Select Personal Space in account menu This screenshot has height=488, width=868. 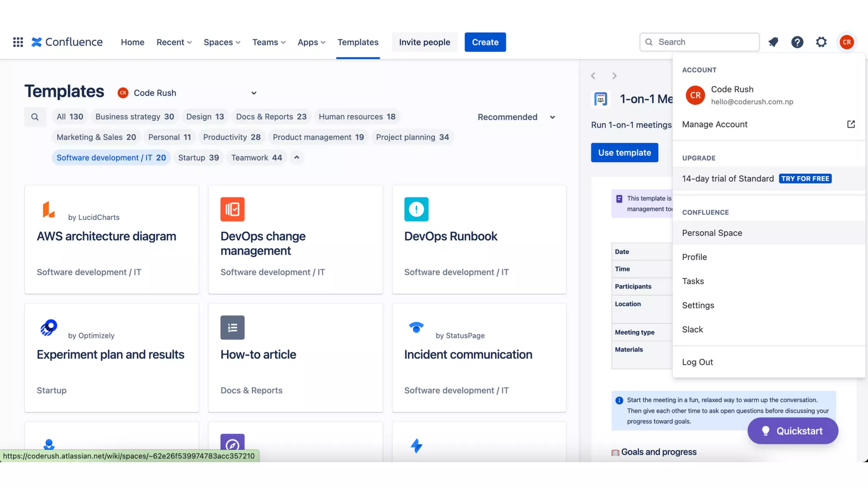tap(712, 233)
